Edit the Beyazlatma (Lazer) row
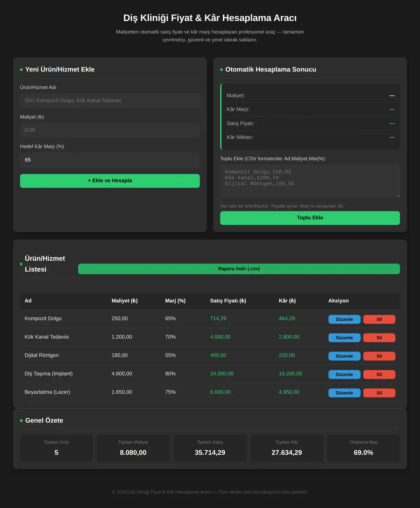Image resolution: width=420 pixels, height=508 pixels. coord(344,393)
